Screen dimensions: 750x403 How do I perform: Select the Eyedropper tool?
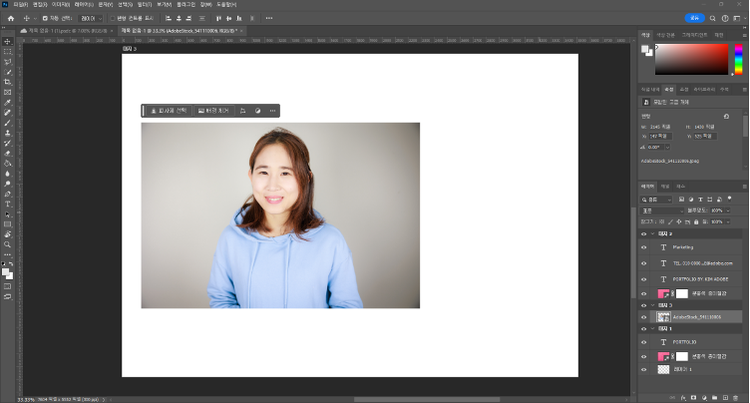click(7, 102)
